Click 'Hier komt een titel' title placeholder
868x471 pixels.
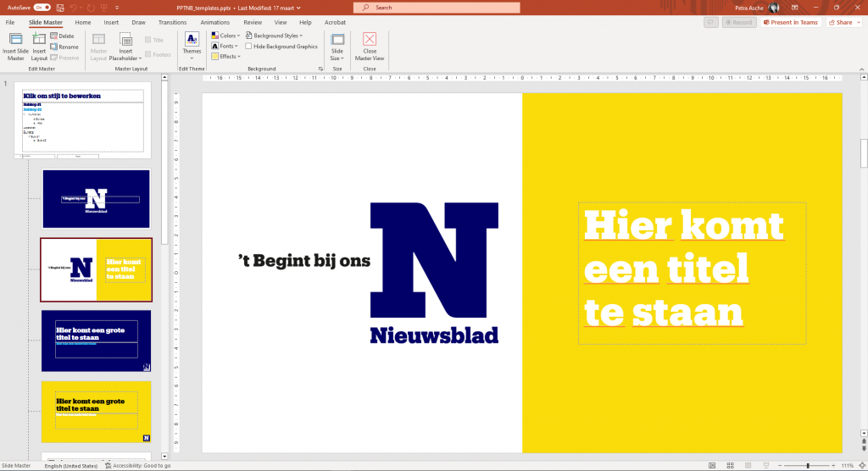[692, 273]
